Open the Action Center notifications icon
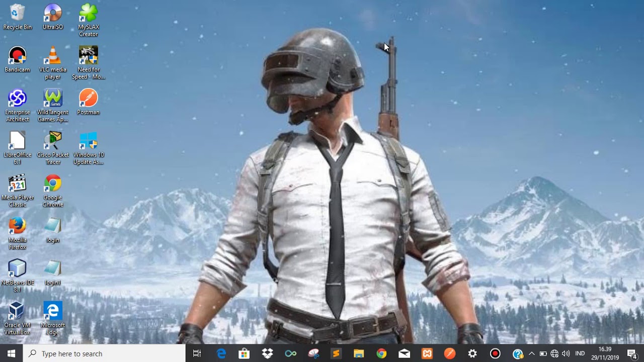Screen dimensions: 644x362 click(632, 353)
